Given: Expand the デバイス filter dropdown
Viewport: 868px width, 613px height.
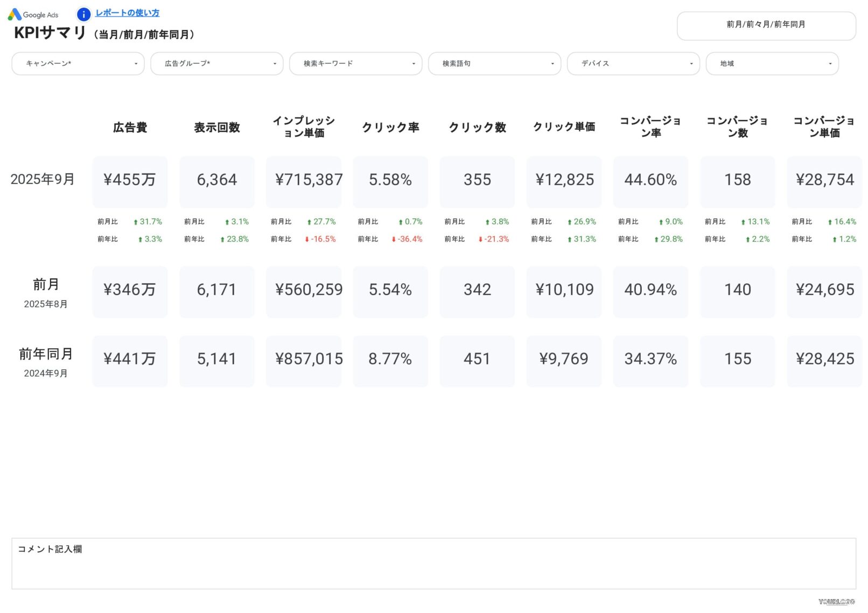Looking at the screenshot, I should [633, 64].
